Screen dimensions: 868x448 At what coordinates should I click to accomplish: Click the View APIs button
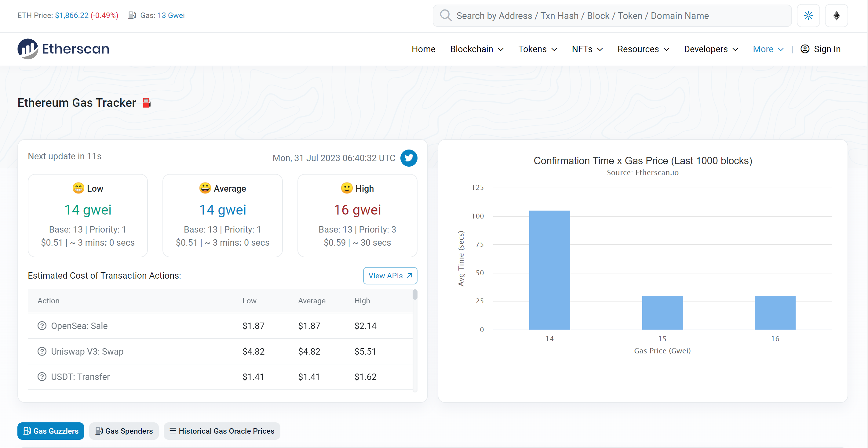390,275
